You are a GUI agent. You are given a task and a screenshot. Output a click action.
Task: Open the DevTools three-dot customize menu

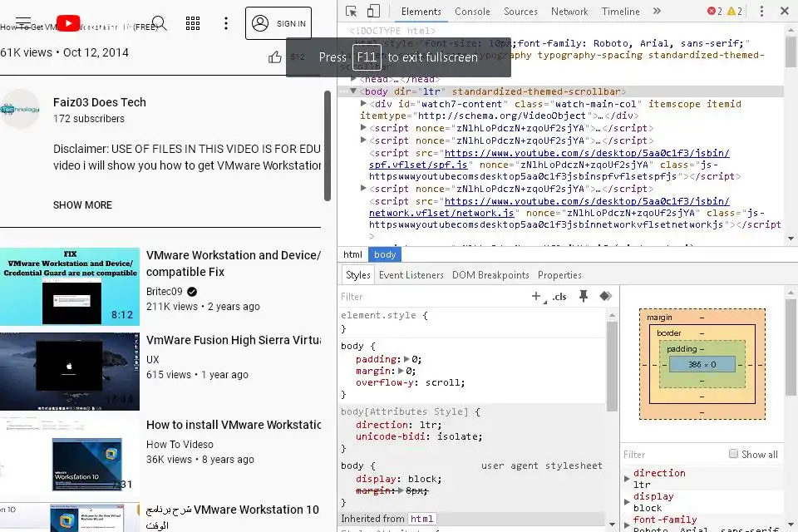coord(761,11)
